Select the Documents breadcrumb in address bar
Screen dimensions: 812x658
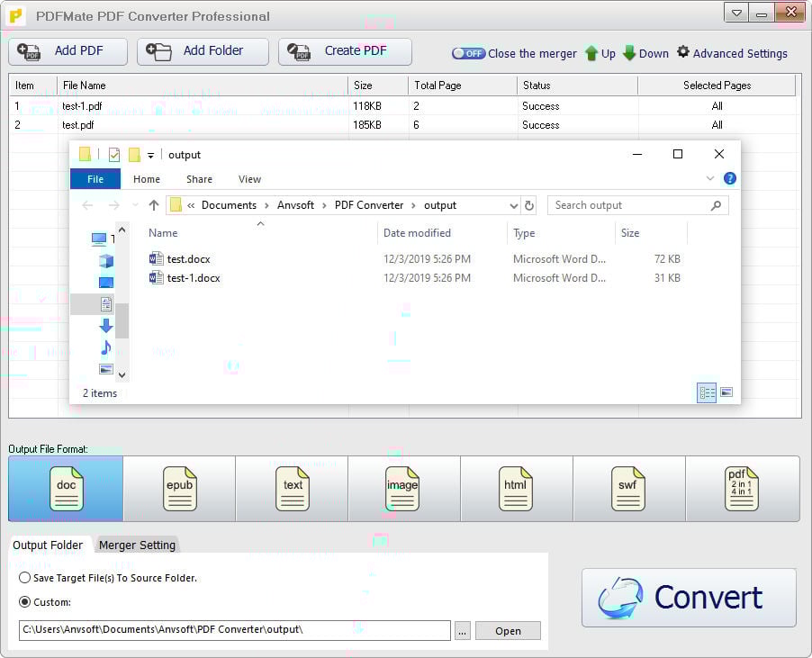click(x=229, y=205)
